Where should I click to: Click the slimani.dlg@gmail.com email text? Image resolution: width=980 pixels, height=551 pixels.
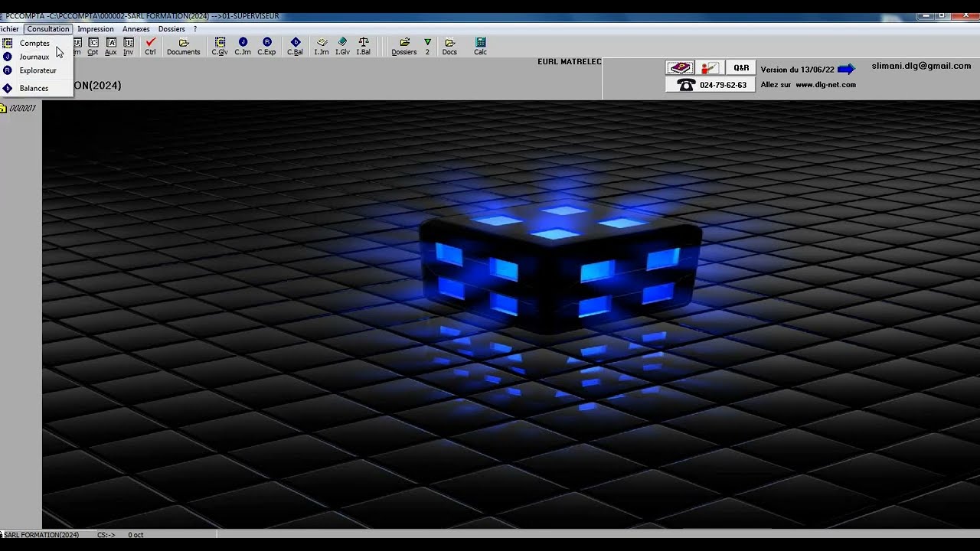coord(921,66)
